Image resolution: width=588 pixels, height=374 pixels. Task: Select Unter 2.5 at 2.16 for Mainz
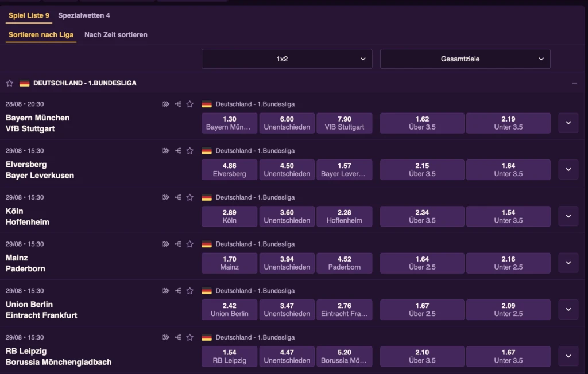509,263
